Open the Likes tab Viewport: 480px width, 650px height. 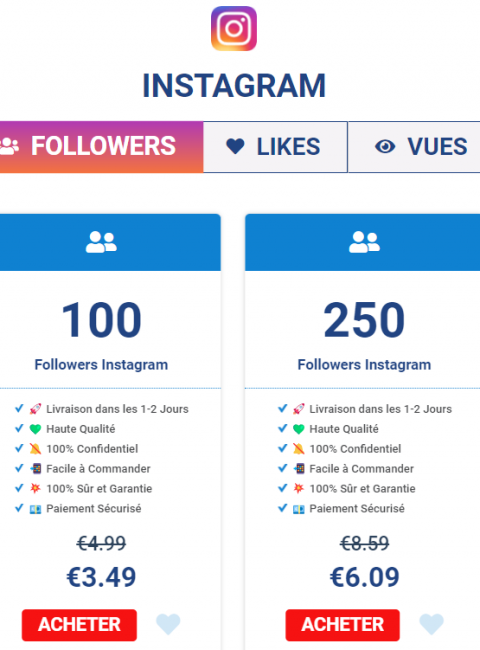(x=275, y=147)
